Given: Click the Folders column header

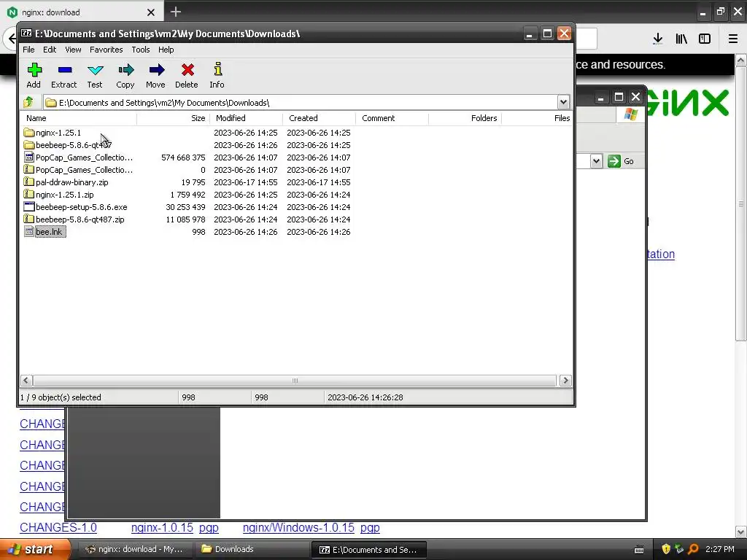Looking at the screenshot, I should pos(465,118).
